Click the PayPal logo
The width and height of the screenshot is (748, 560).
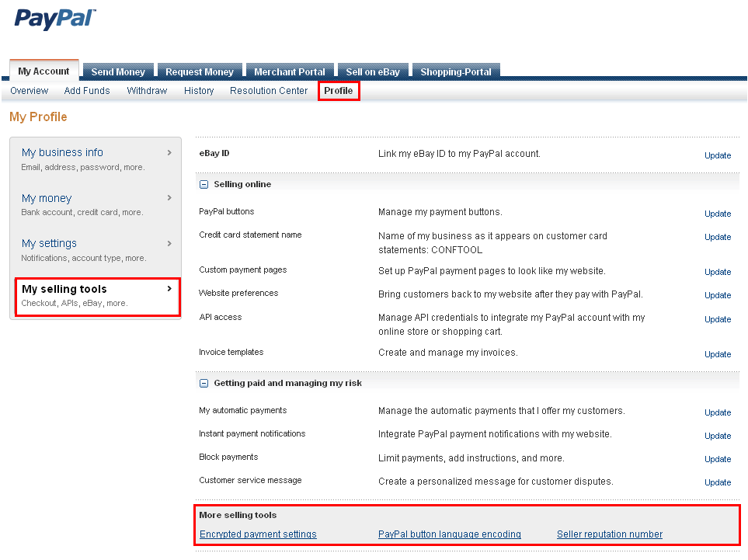55,19
